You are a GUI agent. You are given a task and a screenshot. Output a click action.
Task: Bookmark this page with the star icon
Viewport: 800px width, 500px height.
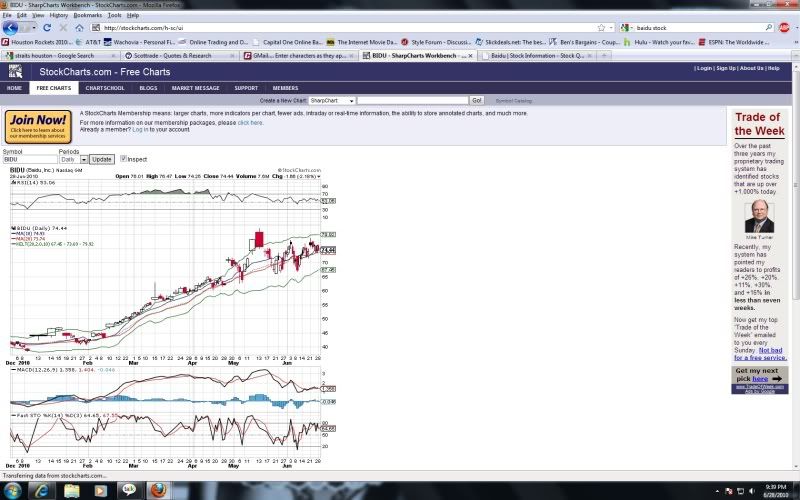601,28
